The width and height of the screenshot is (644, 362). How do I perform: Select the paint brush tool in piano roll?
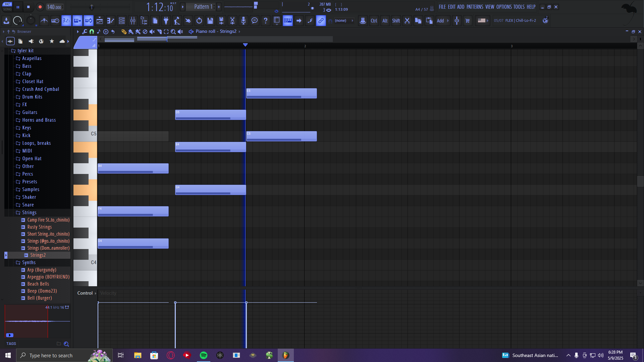pyautogui.click(x=131, y=32)
